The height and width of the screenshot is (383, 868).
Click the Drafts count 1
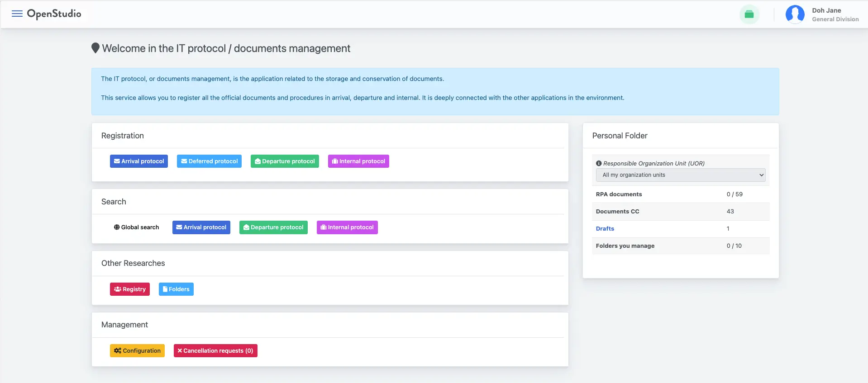[x=728, y=229]
